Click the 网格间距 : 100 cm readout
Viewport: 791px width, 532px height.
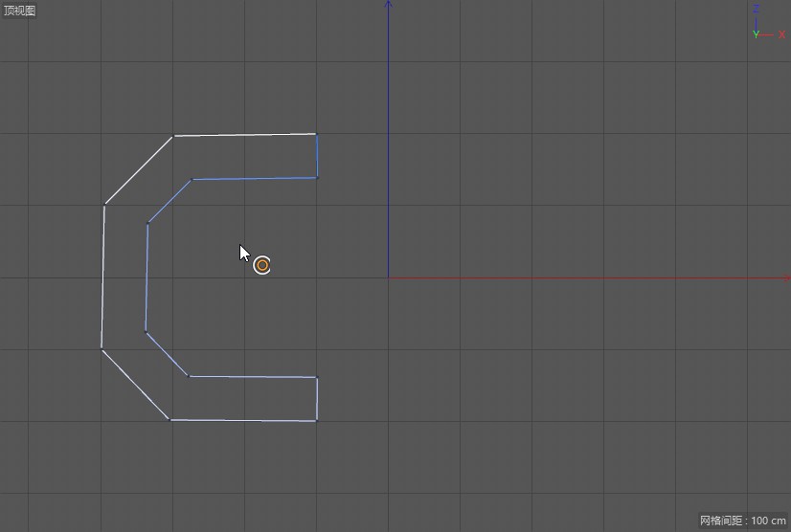(742, 521)
